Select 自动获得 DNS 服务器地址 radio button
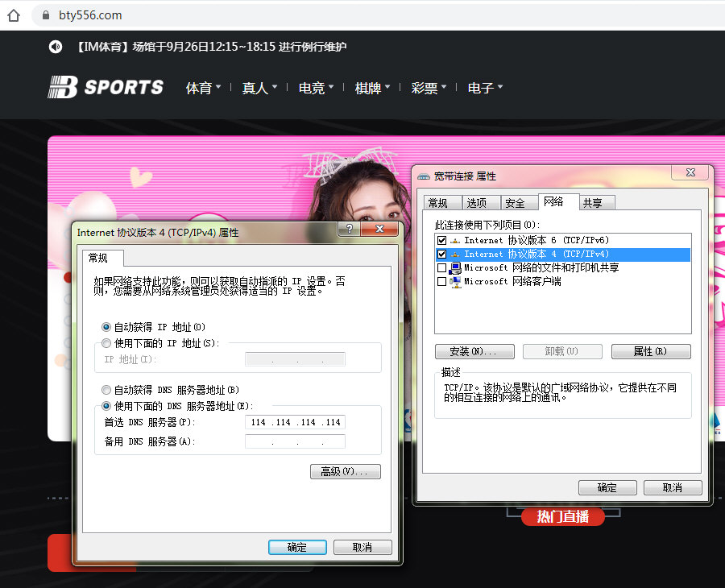 tap(106, 390)
